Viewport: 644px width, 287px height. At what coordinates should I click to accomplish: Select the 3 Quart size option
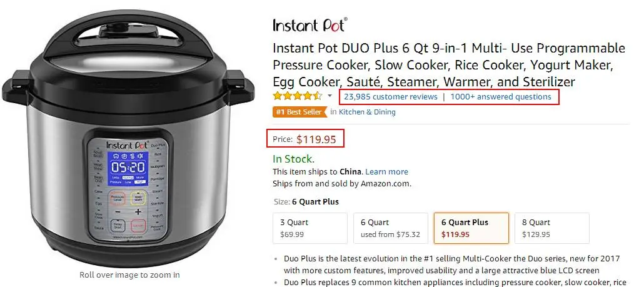click(310, 228)
